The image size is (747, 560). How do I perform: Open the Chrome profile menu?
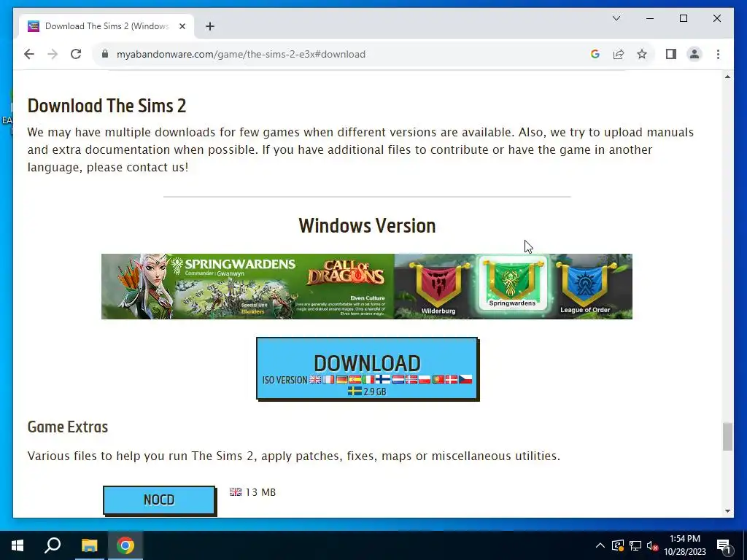pos(694,54)
